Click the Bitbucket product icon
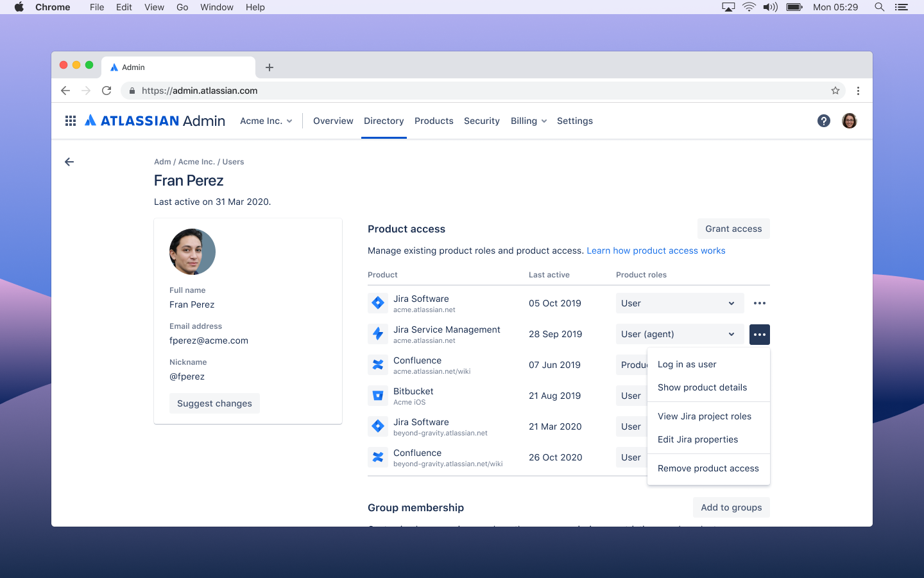Image resolution: width=924 pixels, height=578 pixels. coord(378,396)
